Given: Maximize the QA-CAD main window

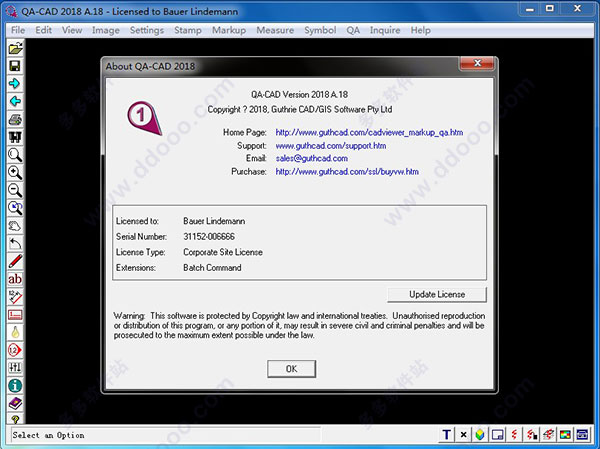Looking at the screenshot, I should [x=550, y=9].
